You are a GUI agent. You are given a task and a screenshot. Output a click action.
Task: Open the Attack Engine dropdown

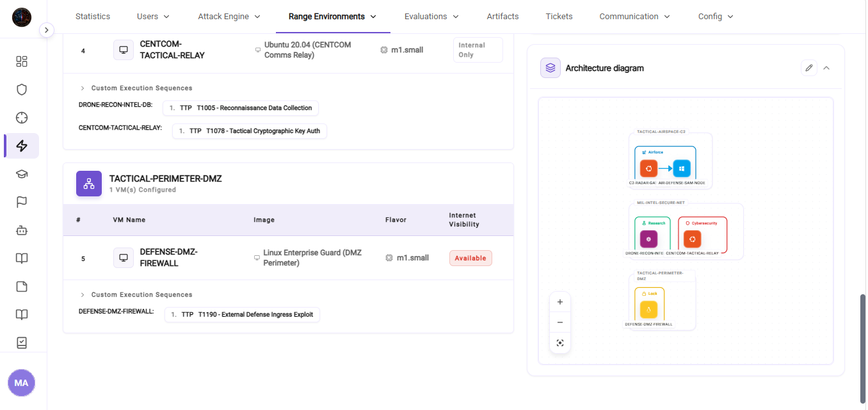coord(229,17)
